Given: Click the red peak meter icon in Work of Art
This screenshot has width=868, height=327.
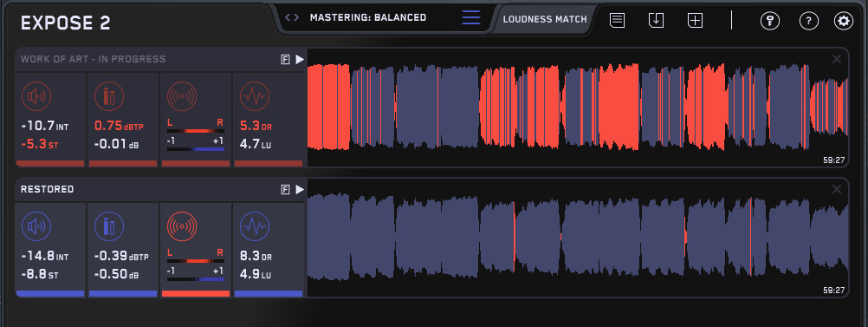Looking at the screenshot, I should (x=109, y=96).
